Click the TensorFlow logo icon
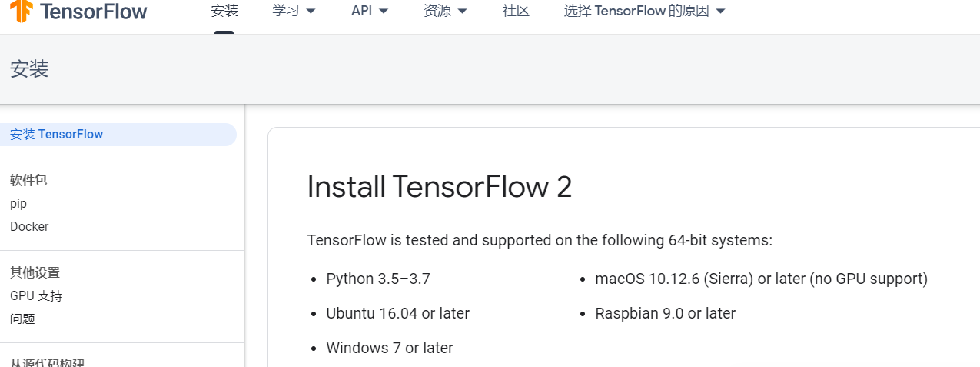 [x=21, y=11]
